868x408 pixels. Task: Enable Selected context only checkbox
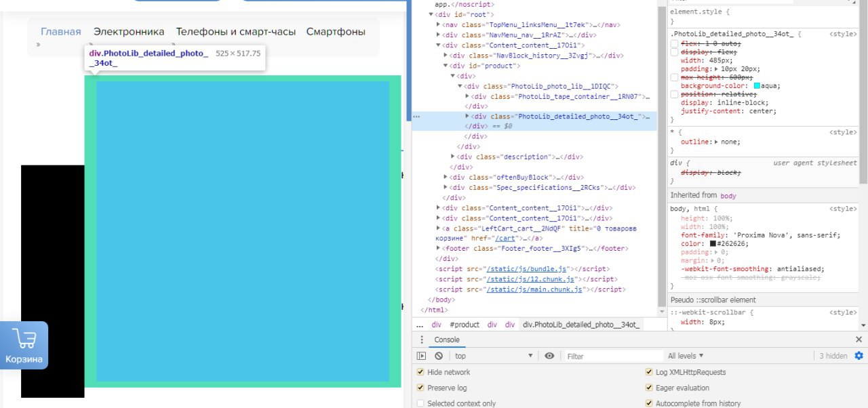(x=420, y=403)
